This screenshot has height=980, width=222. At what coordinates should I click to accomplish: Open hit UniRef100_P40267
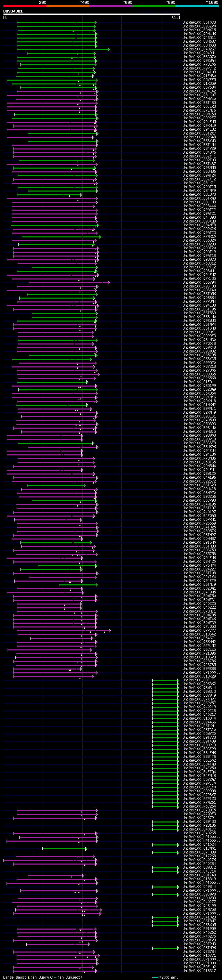[x=199, y=49]
